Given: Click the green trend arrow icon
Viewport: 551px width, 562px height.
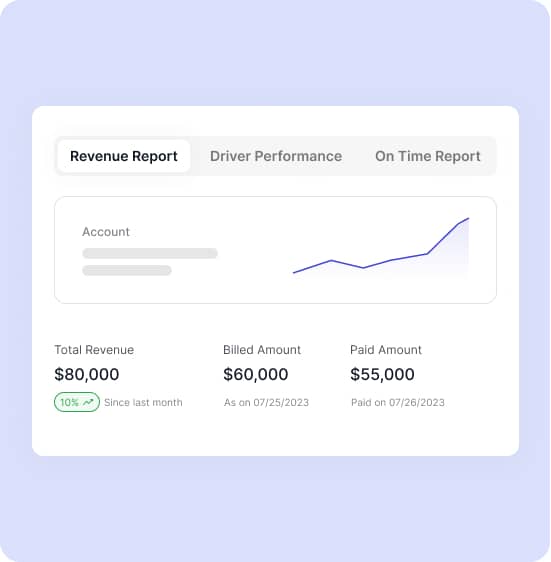Looking at the screenshot, I should click(88, 402).
